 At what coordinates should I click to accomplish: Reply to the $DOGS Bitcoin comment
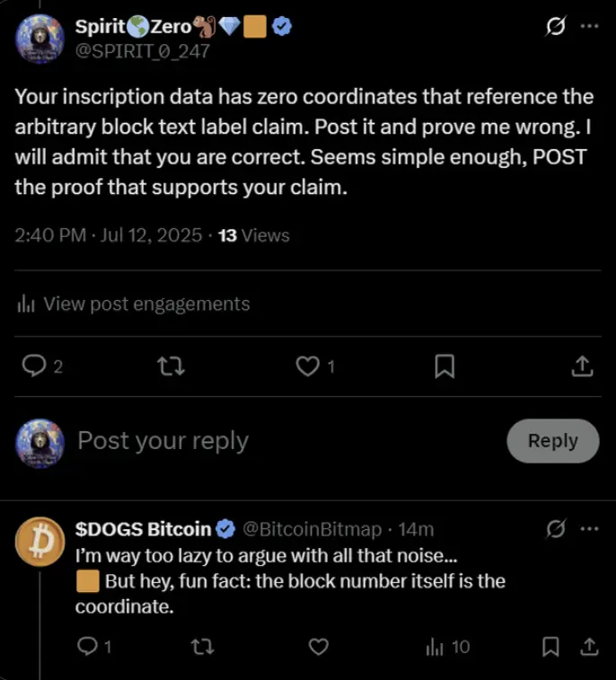(x=88, y=647)
